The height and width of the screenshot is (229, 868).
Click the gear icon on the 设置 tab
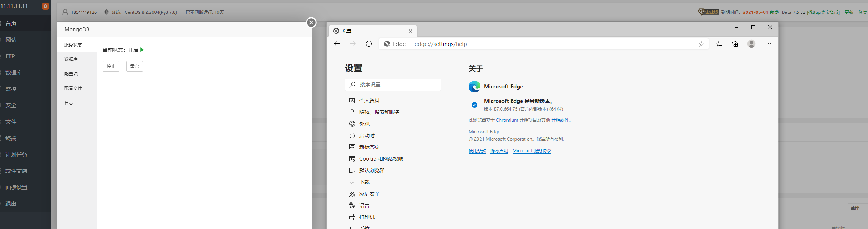coord(336,31)
